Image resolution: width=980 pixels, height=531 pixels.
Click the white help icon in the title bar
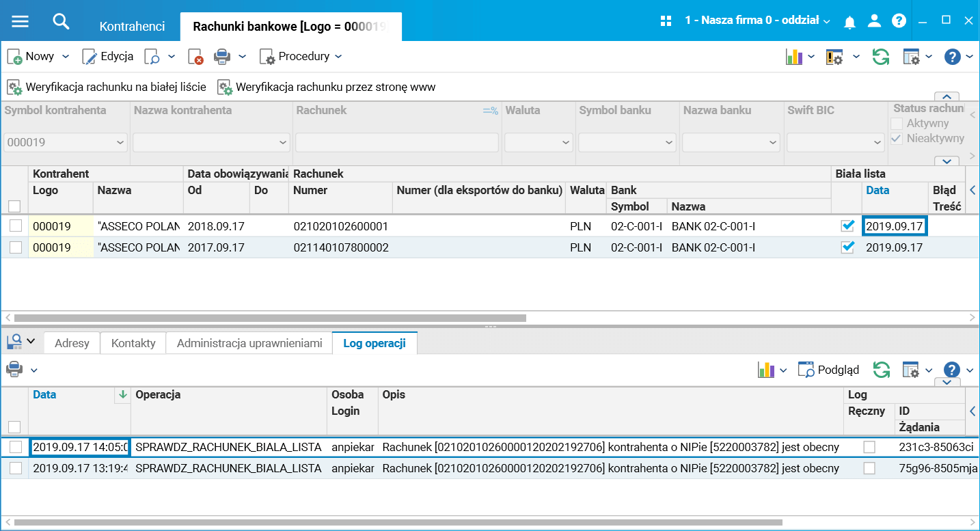pos(899,21)
